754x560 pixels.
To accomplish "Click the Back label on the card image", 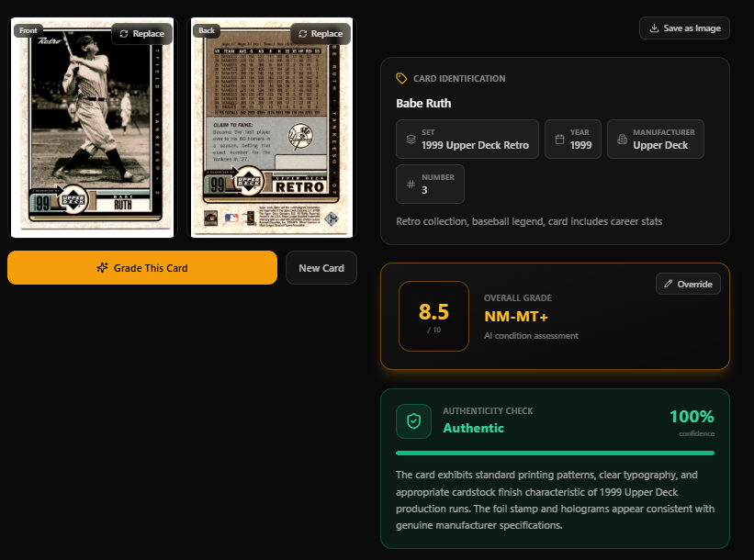I will pos(207,30).
